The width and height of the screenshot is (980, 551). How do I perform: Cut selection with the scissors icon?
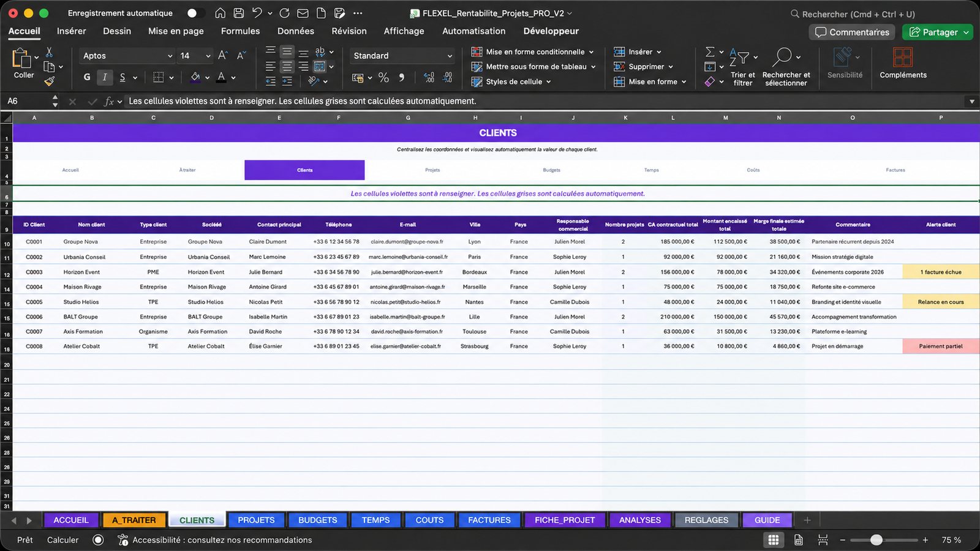tap(50, 52)
